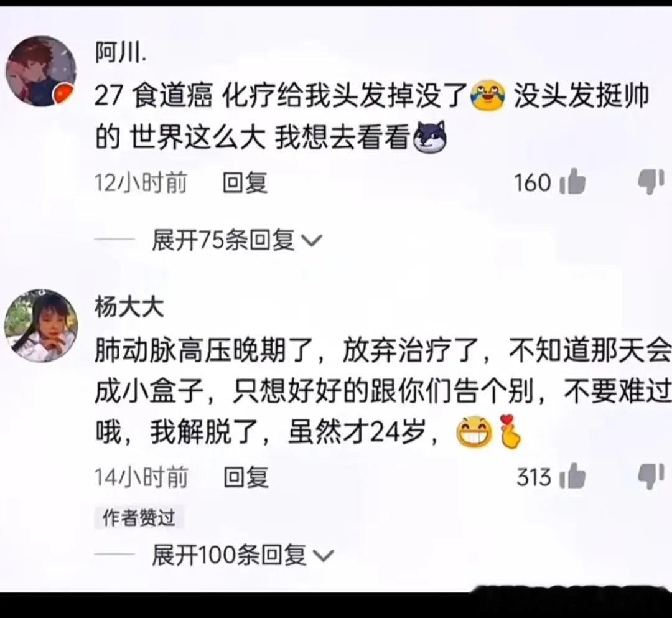Click chevron next to 展开100条回复
Viewport: 672px width, 618px height.
[323, 556]
